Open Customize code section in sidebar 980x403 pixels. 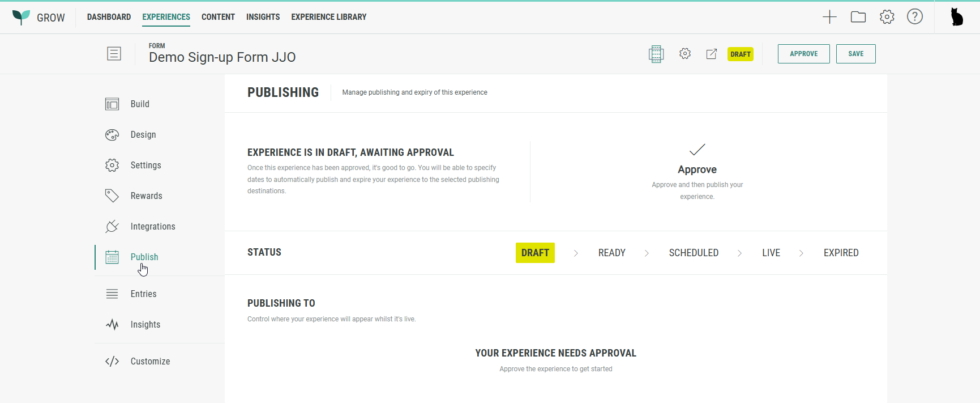click(150, 362)
